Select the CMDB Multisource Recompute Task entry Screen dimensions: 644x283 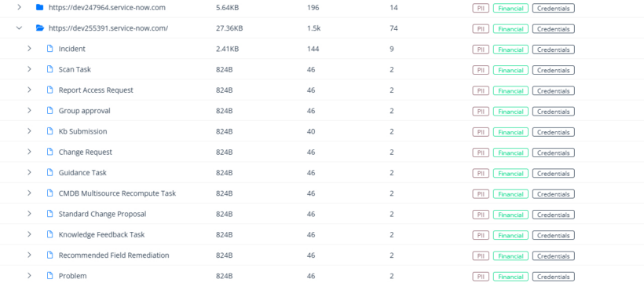(117, 193)
